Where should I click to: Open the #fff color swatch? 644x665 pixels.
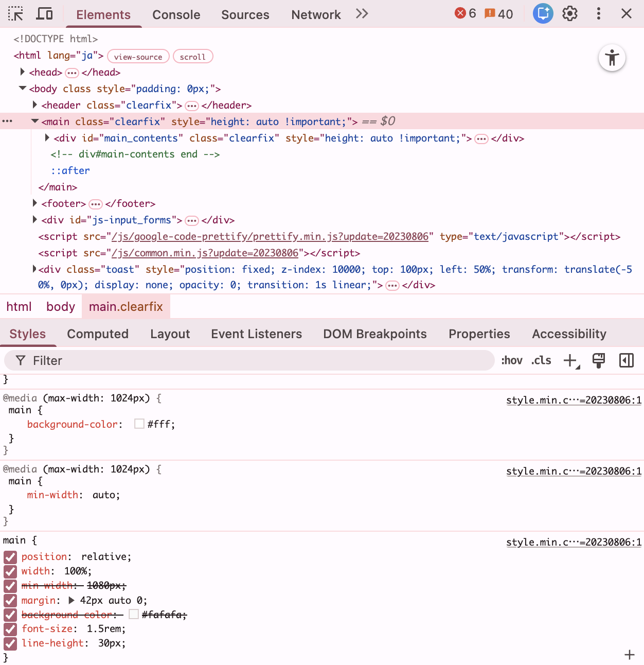(x=139, y=424)
